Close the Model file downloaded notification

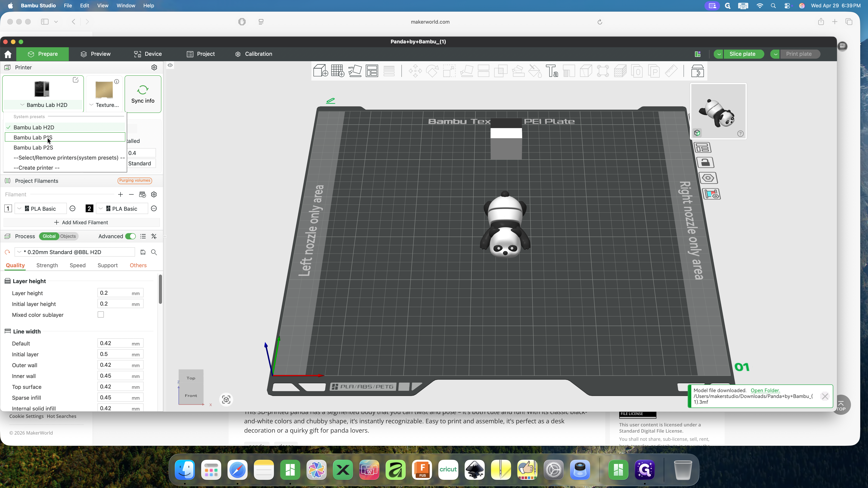pos(825,396)
